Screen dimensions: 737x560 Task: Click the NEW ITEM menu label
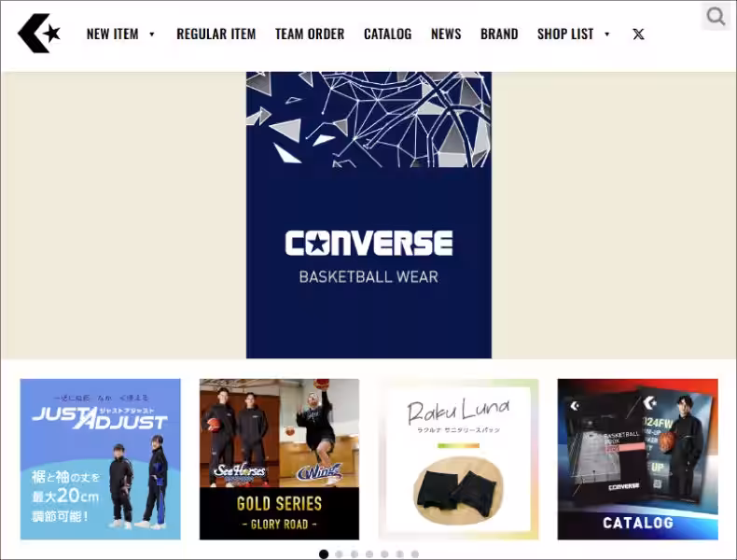(112, 34)
